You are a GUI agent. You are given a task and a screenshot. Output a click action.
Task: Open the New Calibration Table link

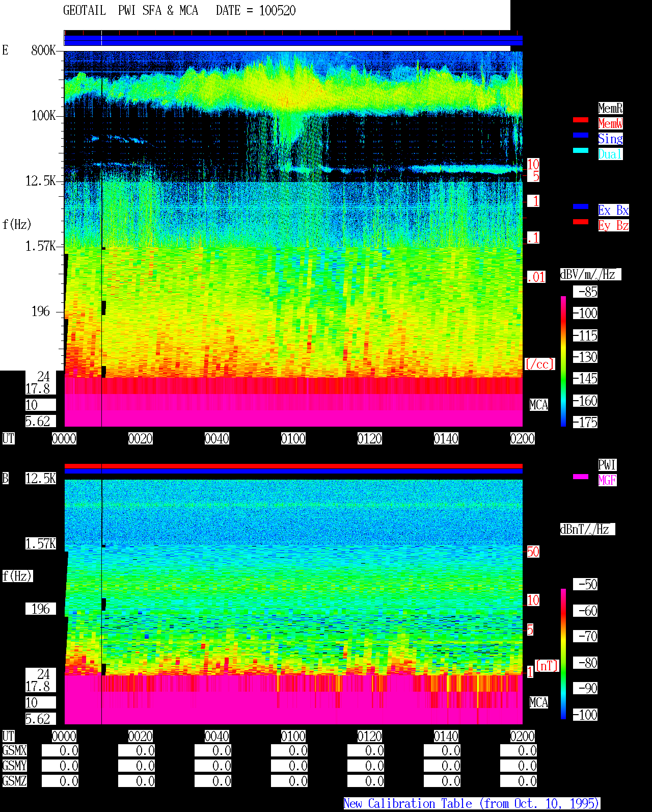tap(472, 803)
